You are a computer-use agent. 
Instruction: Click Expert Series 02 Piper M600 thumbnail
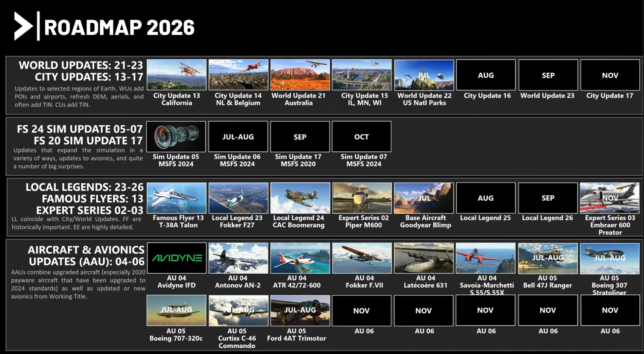coord(362,198)
